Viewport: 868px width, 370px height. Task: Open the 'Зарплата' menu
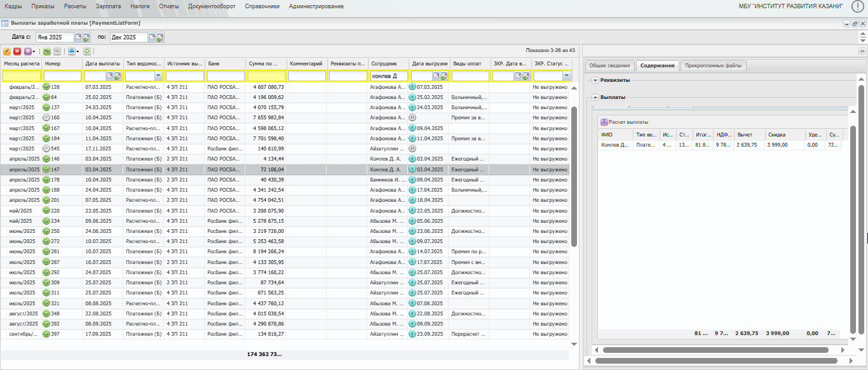[108, 6]
